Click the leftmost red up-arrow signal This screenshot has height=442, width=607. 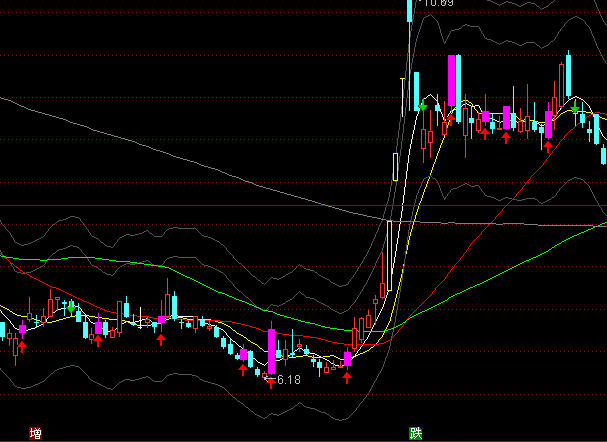coord(23,344)
